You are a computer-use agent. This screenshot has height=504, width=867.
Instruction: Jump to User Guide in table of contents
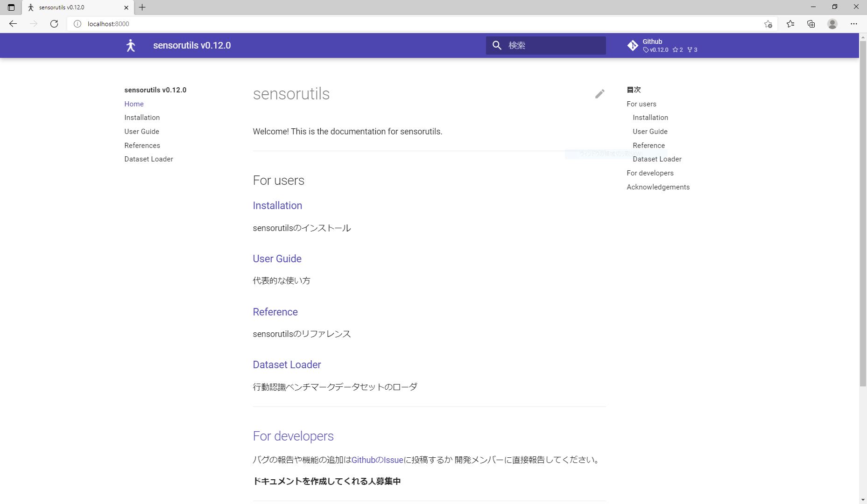tap(650, 132)
